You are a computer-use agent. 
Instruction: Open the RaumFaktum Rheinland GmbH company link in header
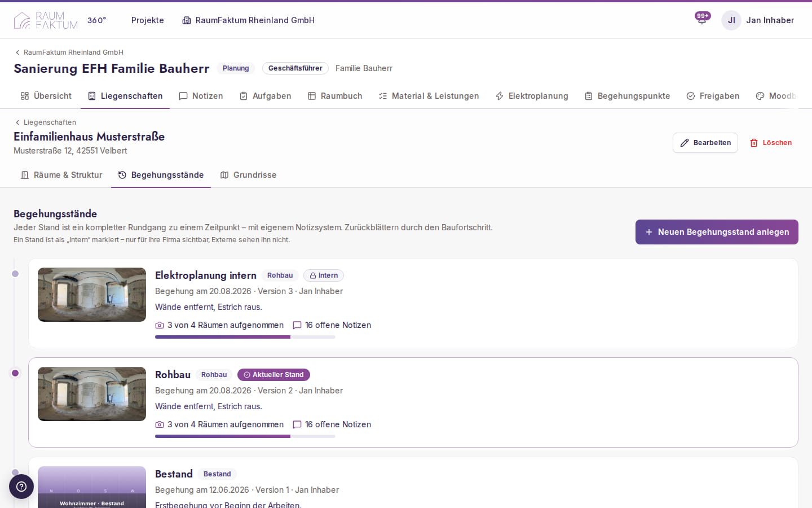click(249, 20)
